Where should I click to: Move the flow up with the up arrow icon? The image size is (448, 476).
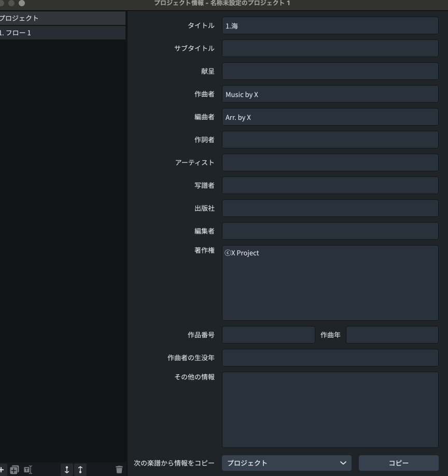click(x=80, y=470)
